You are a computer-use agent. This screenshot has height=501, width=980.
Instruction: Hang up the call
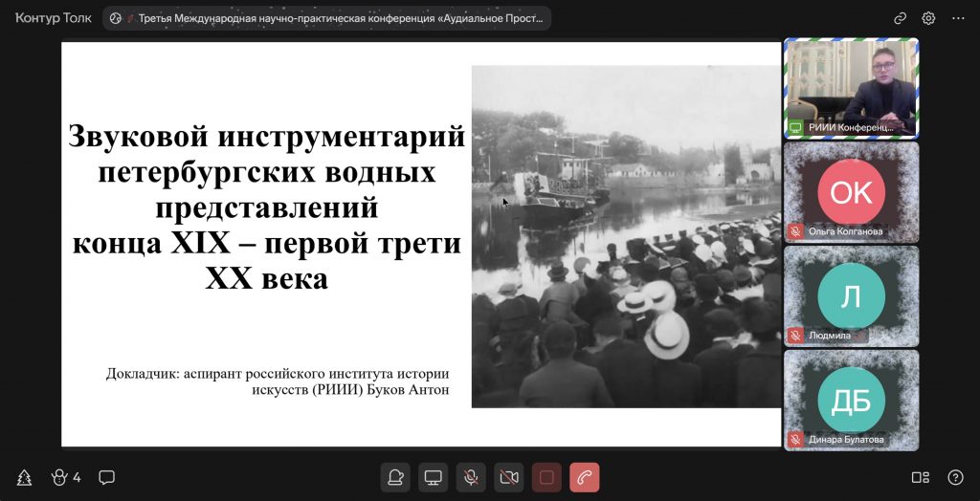585,477
